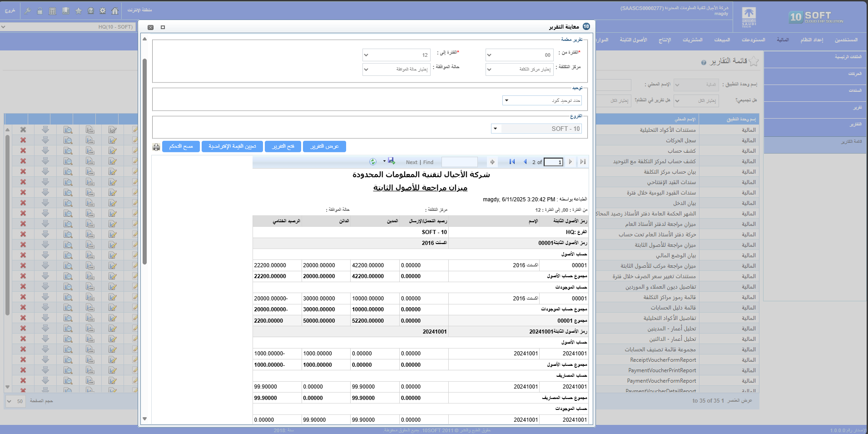Open settings gear icon in top toolbar

(x=103, y=11)
